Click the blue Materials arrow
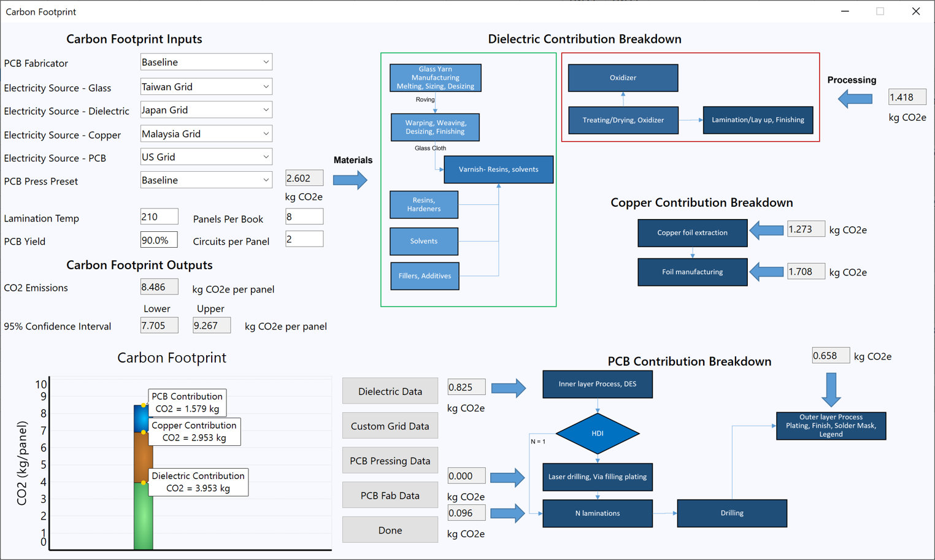 [x=350, y=180]
